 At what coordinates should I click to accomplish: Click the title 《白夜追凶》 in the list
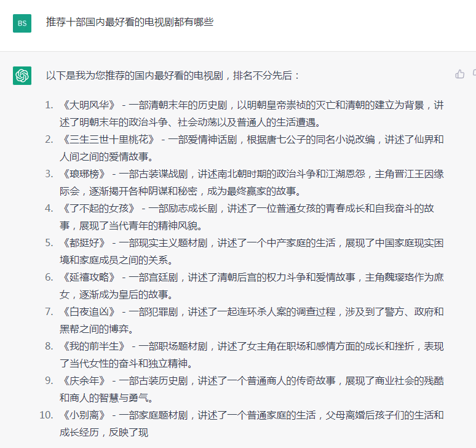click(89, 312)
